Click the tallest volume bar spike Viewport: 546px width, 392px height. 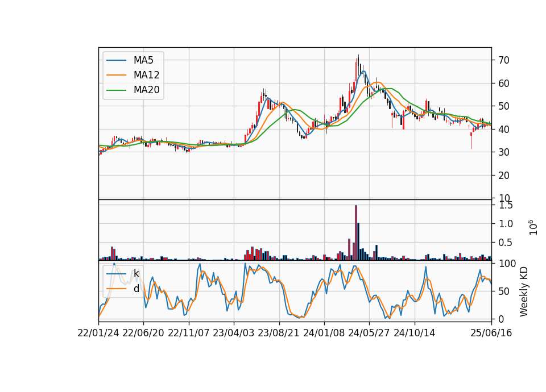pyautogui.click(x=356, y=232)
